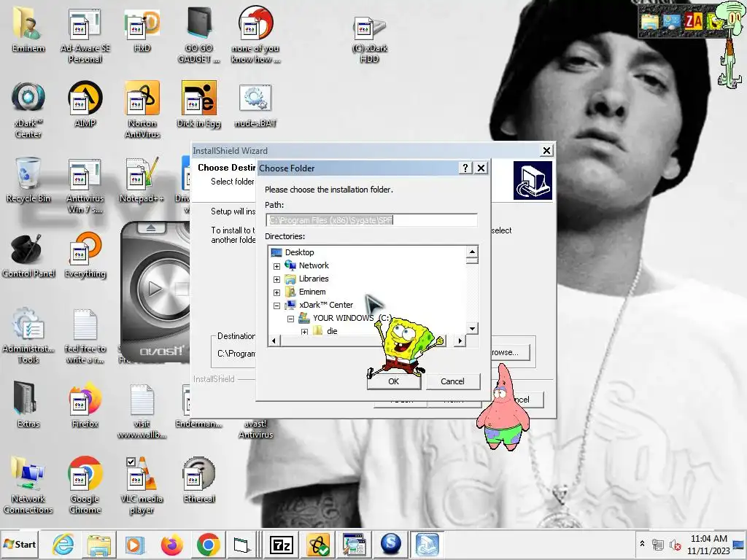The height and width of the screenshot is (560, 747).
Task: Open the Eminem user folder icon
Action: [x=28, y=29]
